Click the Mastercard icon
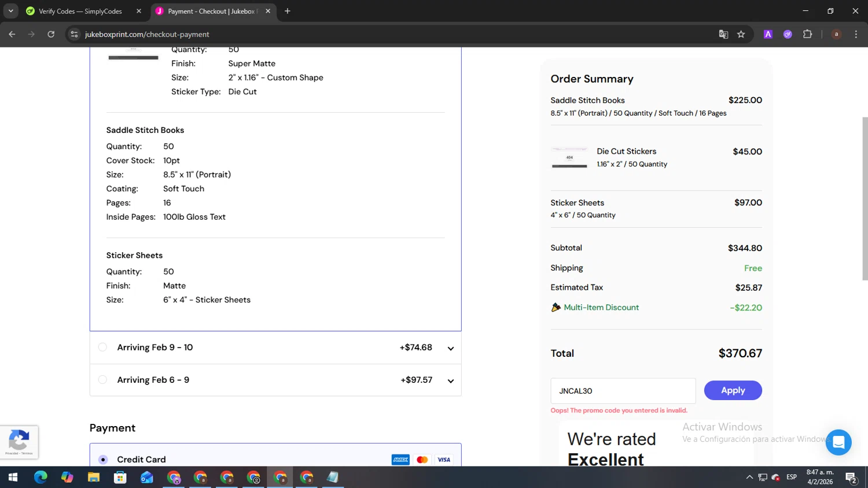Viewport: 868px width, 488px height. click(x=422, y=460)
